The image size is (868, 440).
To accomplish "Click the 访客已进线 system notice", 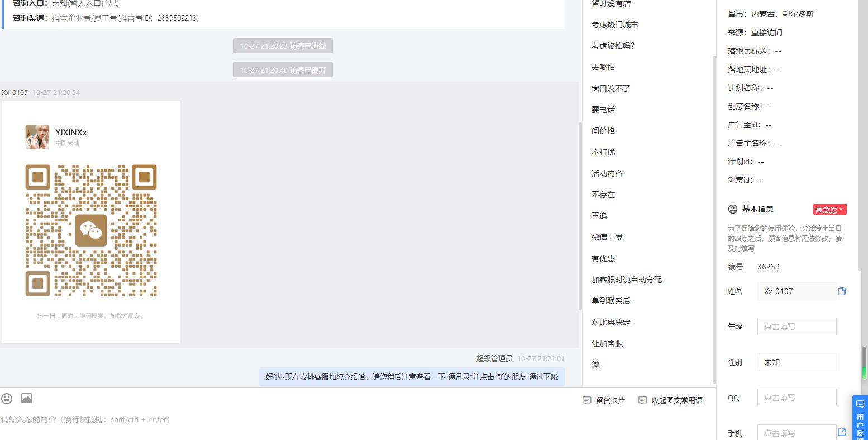I will (x=283, y=46).
